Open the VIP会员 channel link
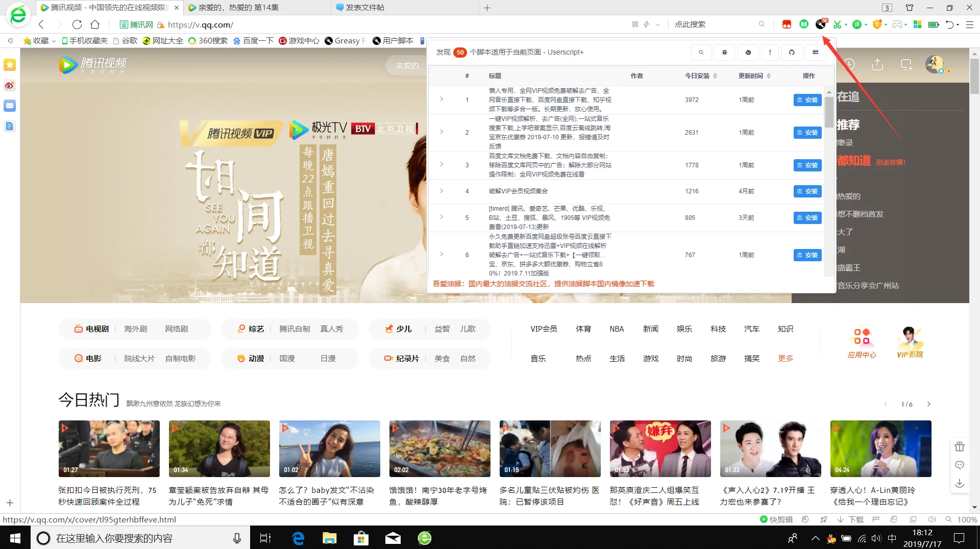 [544, 329]
